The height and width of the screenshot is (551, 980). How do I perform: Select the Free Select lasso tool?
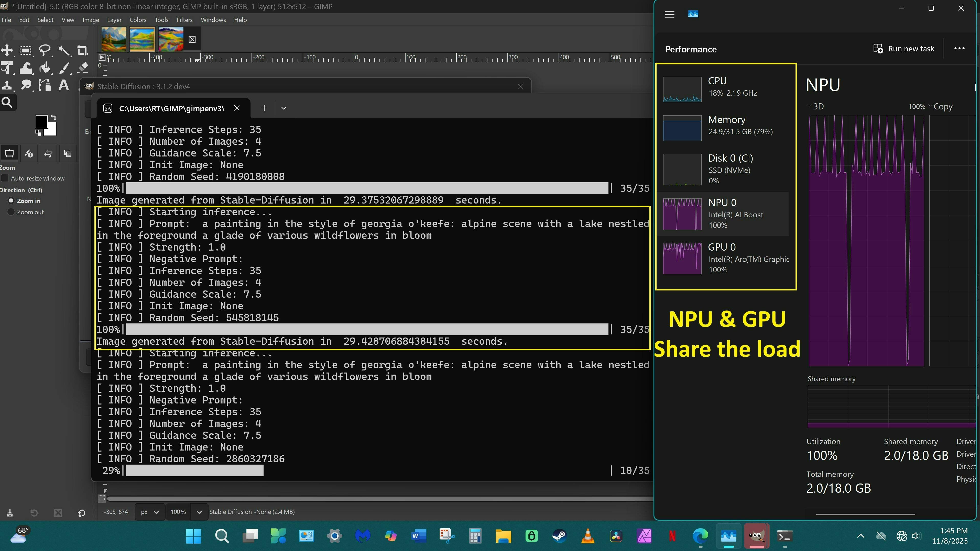click(45, 50)
